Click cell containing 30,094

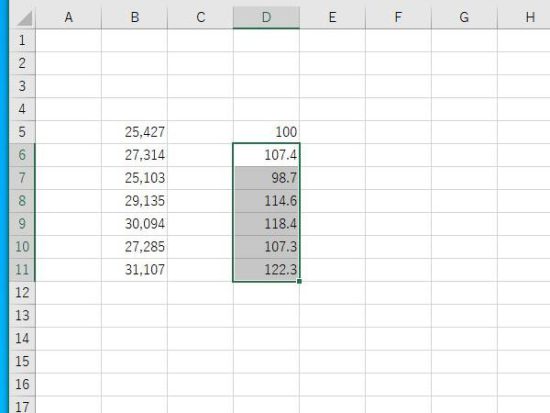tap(134, 224)
